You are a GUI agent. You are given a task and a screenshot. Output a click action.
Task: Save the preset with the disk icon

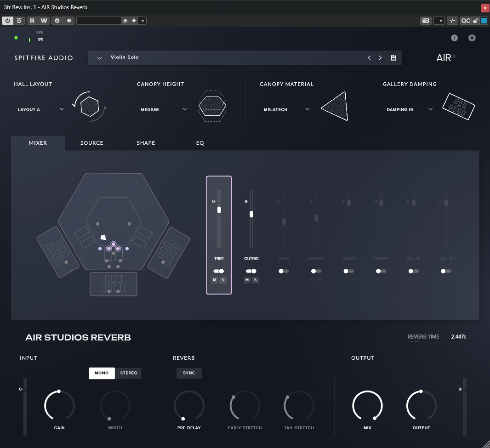[x=393, y=58]
